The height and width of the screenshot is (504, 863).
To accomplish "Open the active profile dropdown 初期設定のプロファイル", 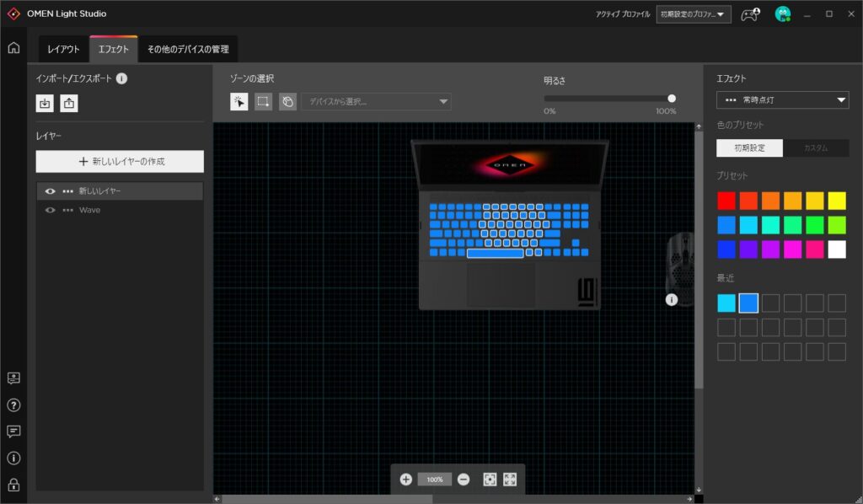I will coord(694,14).
